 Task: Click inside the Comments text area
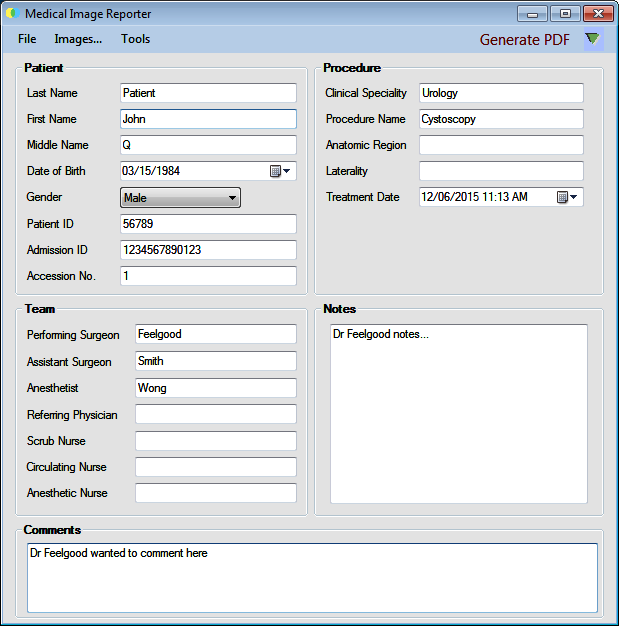(312, 578)
